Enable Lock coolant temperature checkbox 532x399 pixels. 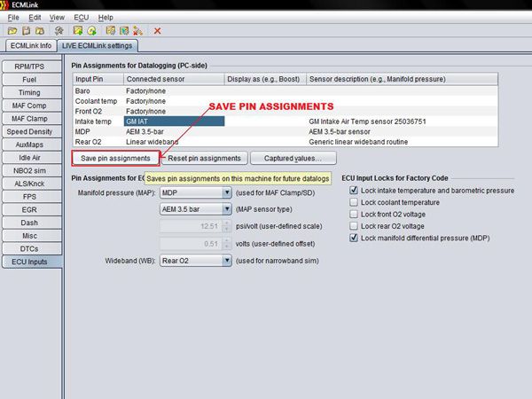point(354,202)
